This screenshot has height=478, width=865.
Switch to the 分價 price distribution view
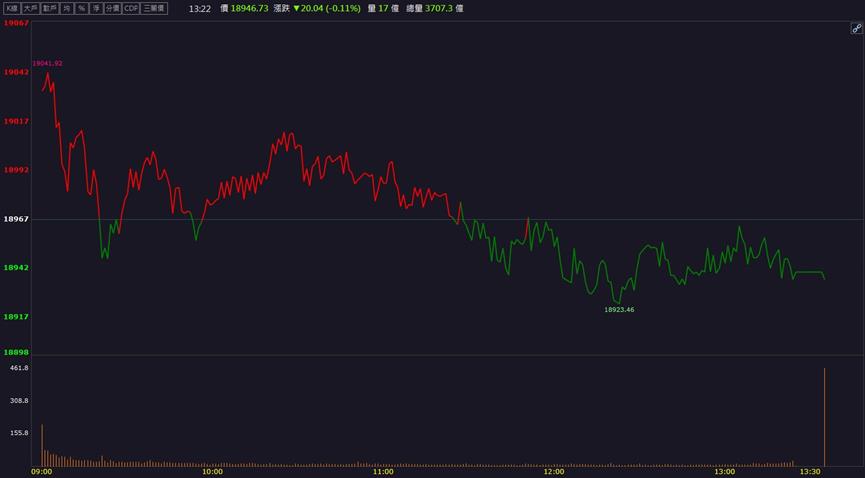113,8
